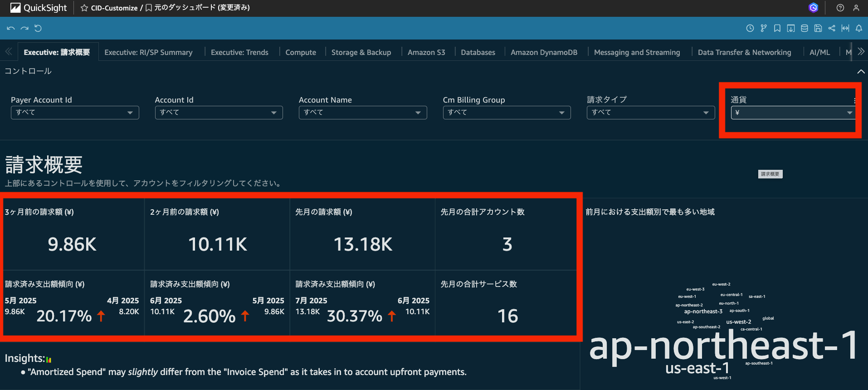
Task: Click the 3 under 先月の合計アカウント数
Action: point(507,244)
